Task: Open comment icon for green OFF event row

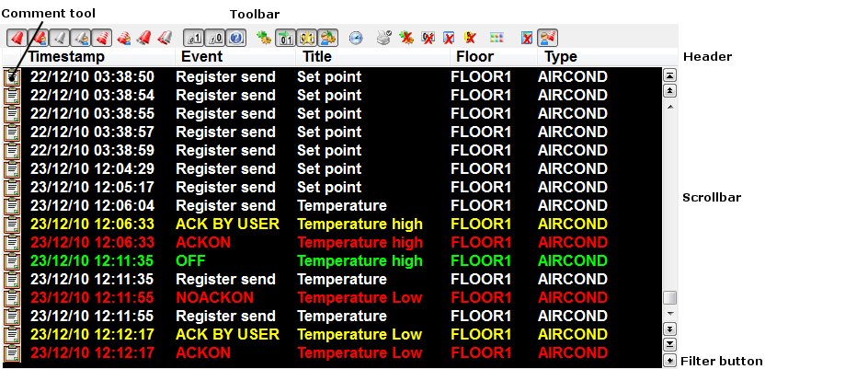Action: pyautogui.click(x=13, y=261)
